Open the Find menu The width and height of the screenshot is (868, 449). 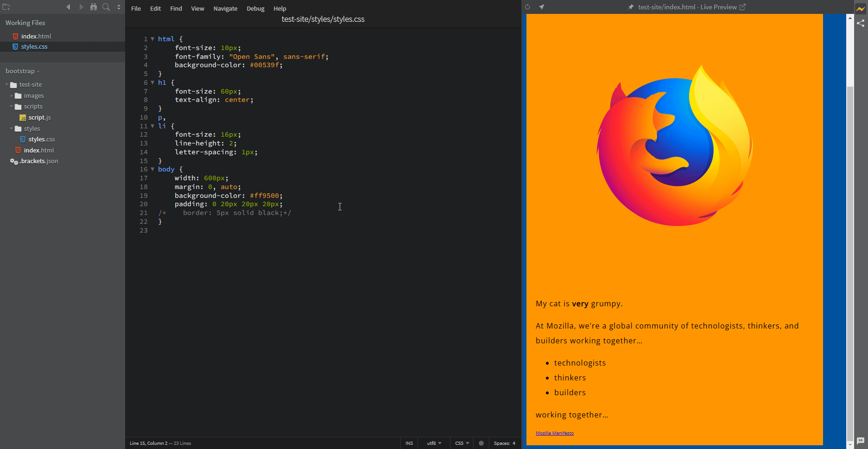click(x=176, y=8)
